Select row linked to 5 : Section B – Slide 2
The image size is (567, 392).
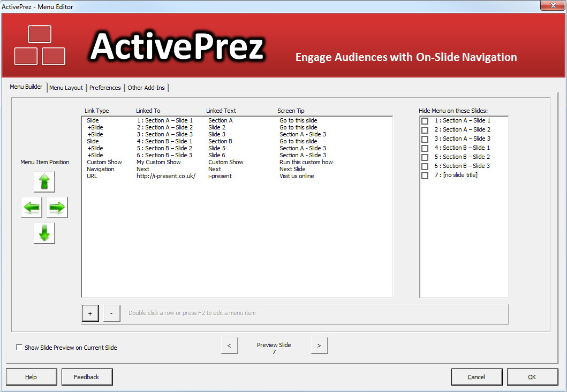pos(237,148)
